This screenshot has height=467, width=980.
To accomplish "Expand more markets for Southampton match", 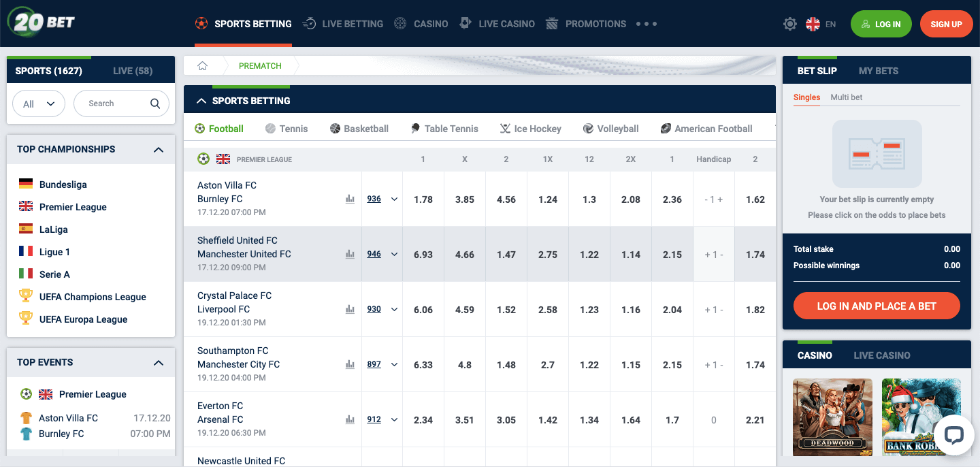I will pos(394,365).
